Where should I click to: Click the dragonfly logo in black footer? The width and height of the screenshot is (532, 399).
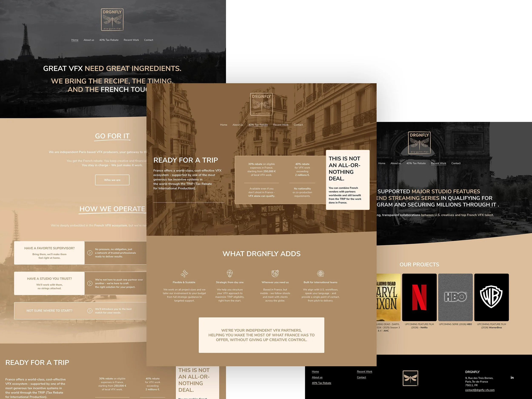click(410, 378)
